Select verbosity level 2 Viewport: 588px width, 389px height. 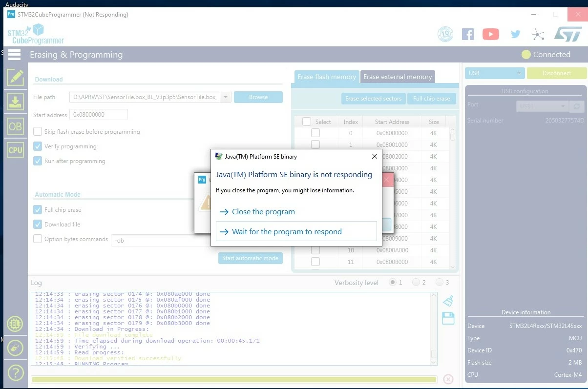[x=416, y=283]
